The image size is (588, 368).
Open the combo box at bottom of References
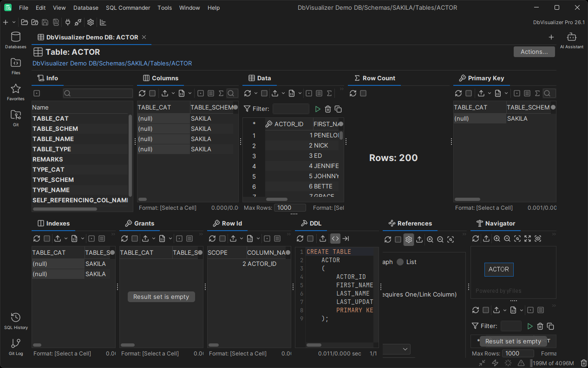pos(396,349)
